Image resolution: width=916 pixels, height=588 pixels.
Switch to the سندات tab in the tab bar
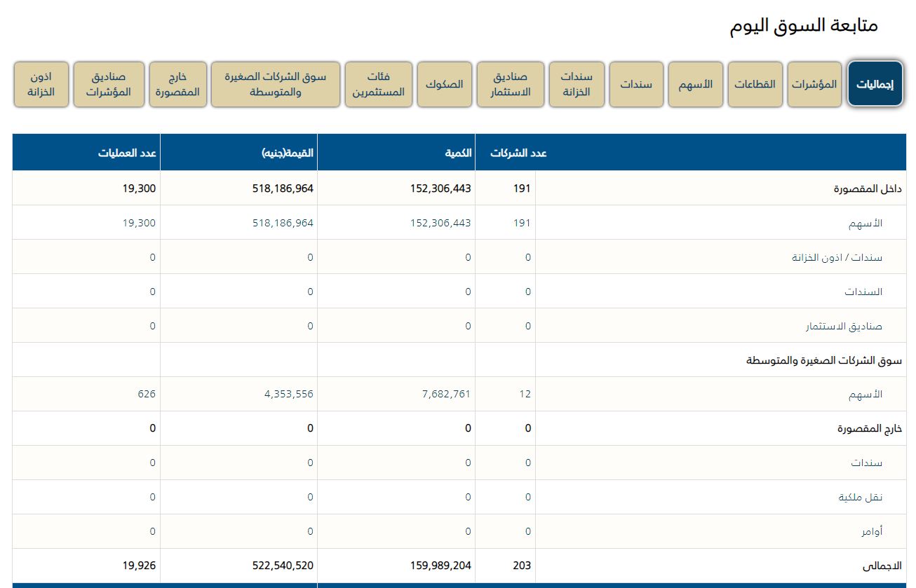tap(636, 84)
